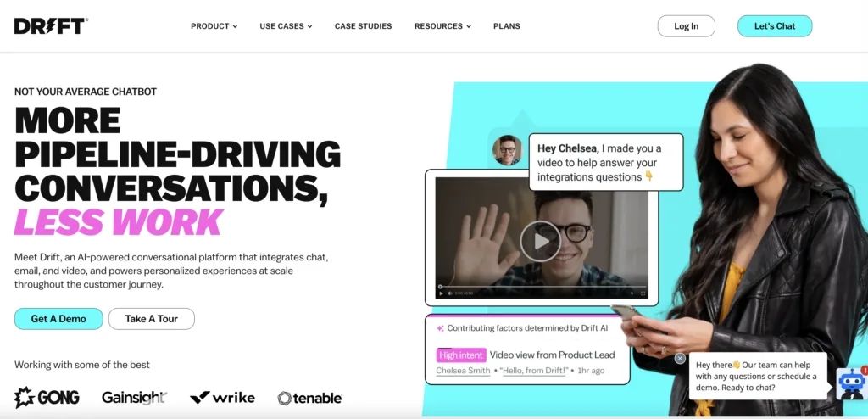
Task: Click the LESS WORK pink heading
Action: click(x=119, y=222)
